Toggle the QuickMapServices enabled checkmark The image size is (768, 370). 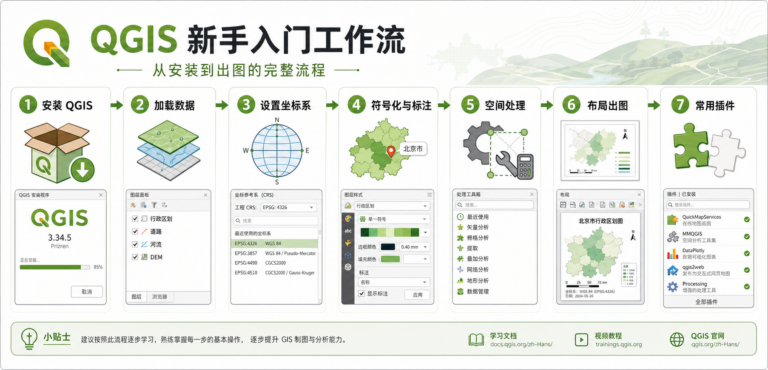[746, 220]
